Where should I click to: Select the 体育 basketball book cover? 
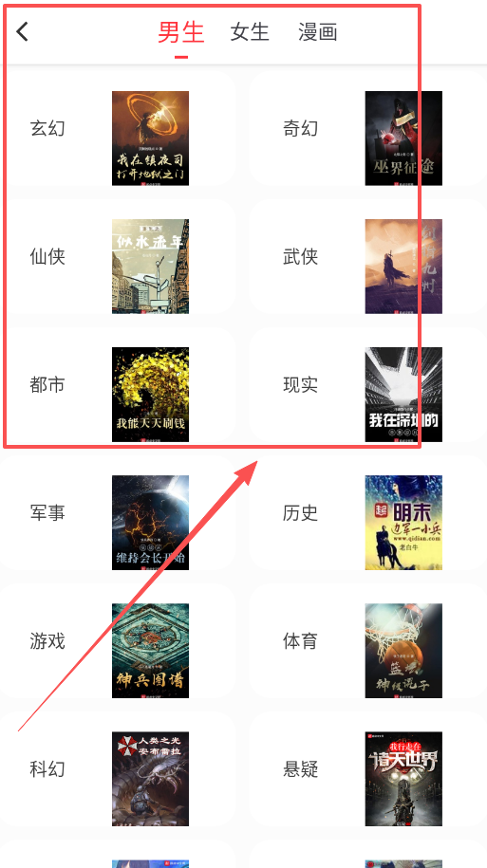click(403, 651)
